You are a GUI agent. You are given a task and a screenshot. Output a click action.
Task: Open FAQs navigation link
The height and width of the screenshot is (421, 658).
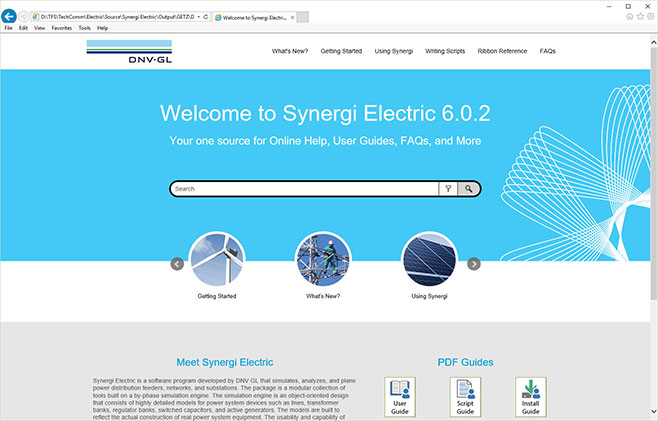[x=548, y=51]
